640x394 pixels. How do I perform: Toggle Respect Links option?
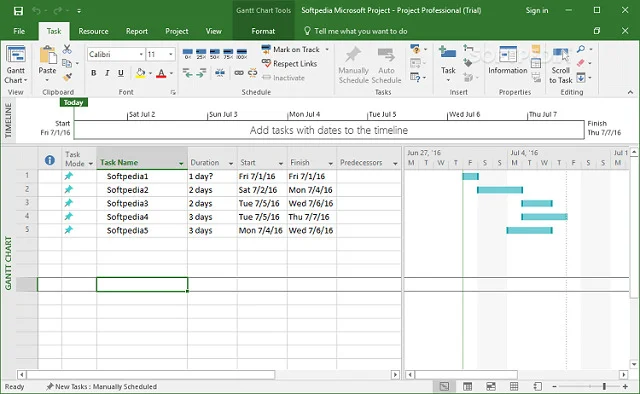(289, 64)
